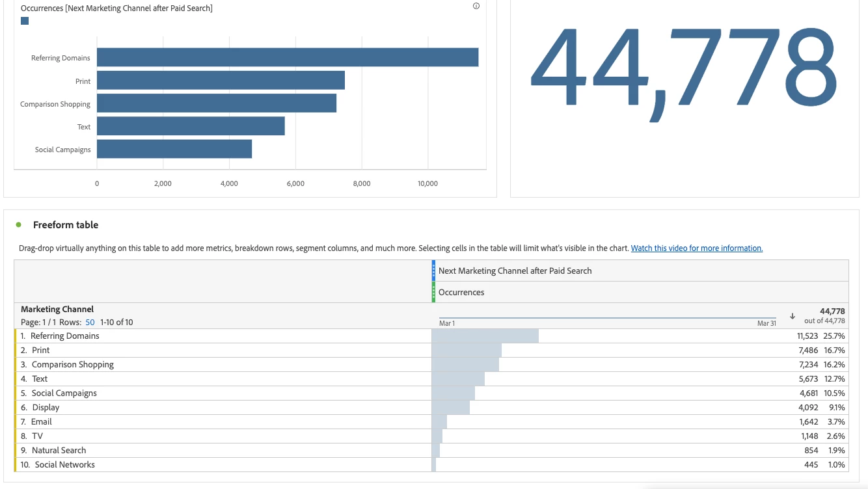Screen dimensions: 868x489
Task: Select the Email table row
Action: click(431, 422)
